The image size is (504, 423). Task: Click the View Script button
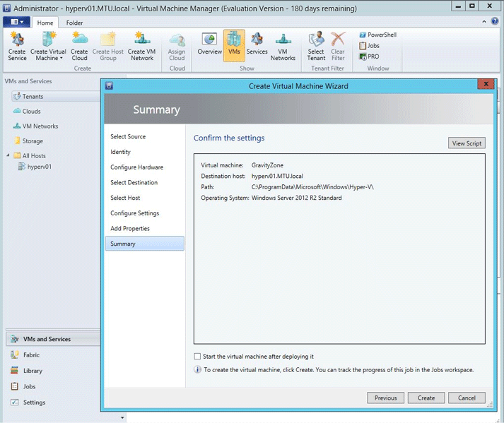(467, 143)
